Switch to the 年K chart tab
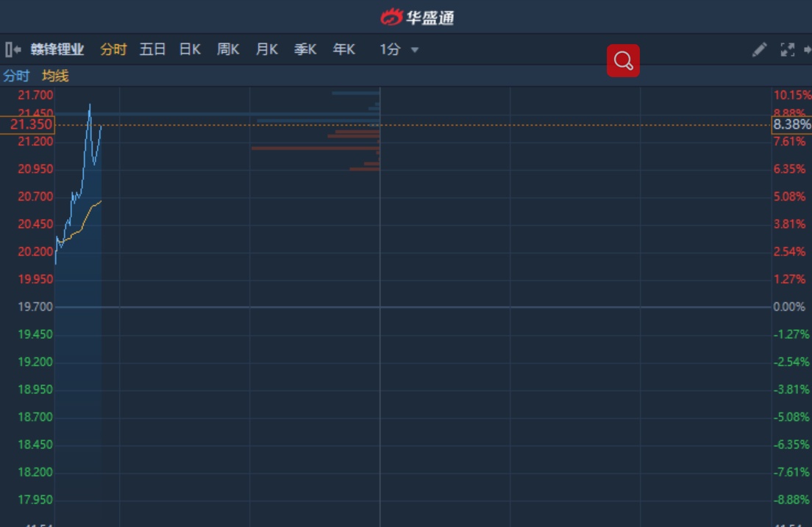 pyautogui.click(x=344, y=50)
